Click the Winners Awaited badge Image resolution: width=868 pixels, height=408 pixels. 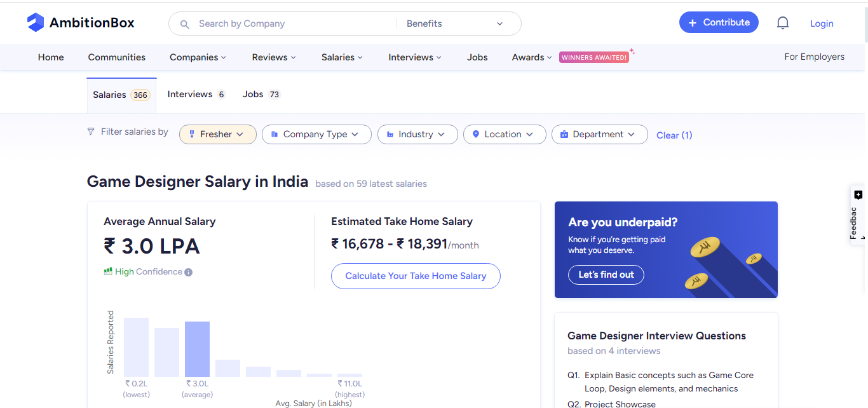[594, 57]
